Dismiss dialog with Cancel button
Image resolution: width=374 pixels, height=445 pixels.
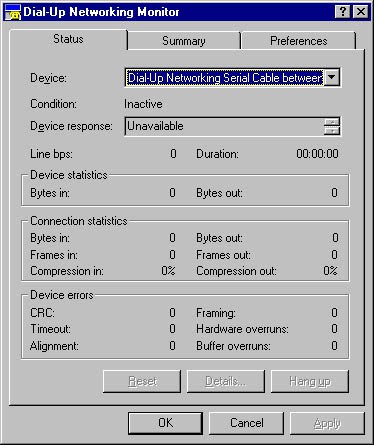pos(247,423)
